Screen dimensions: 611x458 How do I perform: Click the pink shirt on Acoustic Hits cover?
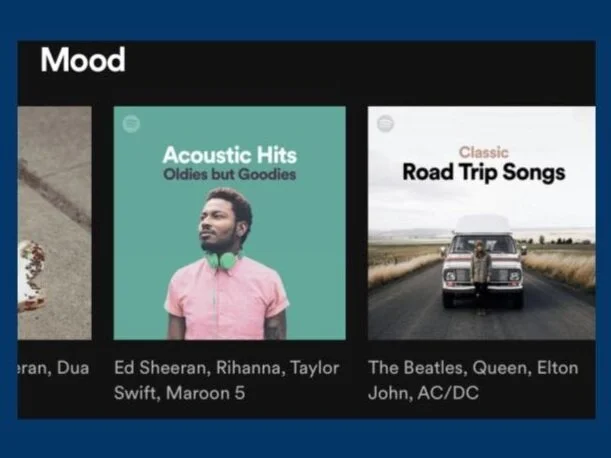(x=227, y=298)
